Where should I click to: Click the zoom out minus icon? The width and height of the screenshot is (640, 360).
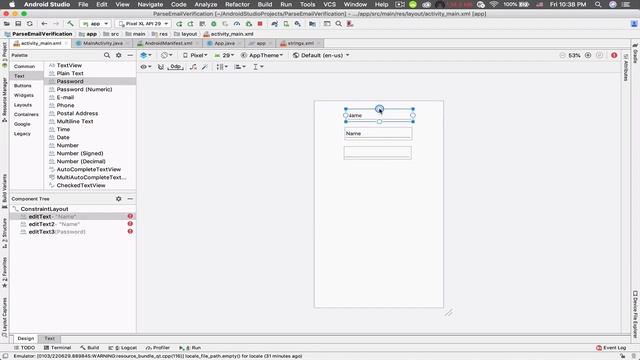point(562,55)
